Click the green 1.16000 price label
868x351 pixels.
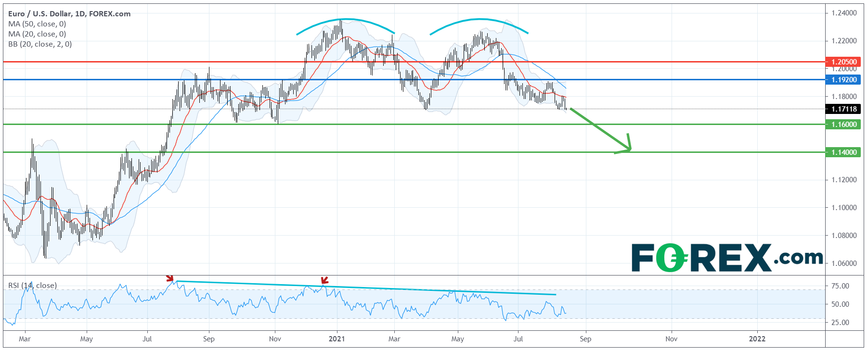tap(843, 125)
